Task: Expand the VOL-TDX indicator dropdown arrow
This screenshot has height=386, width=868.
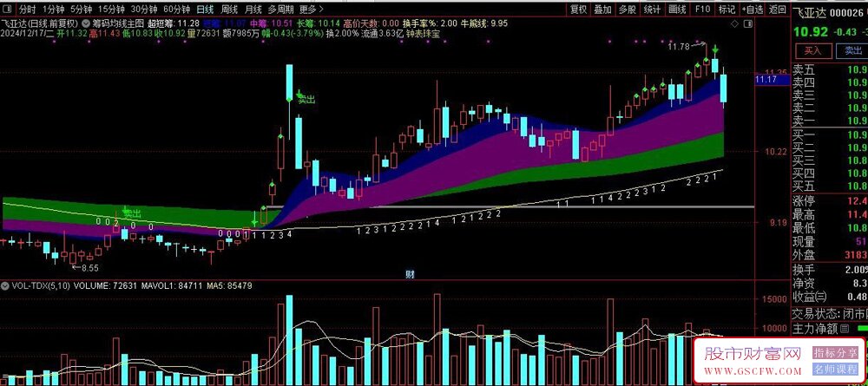Action: (x=5, y=286)
